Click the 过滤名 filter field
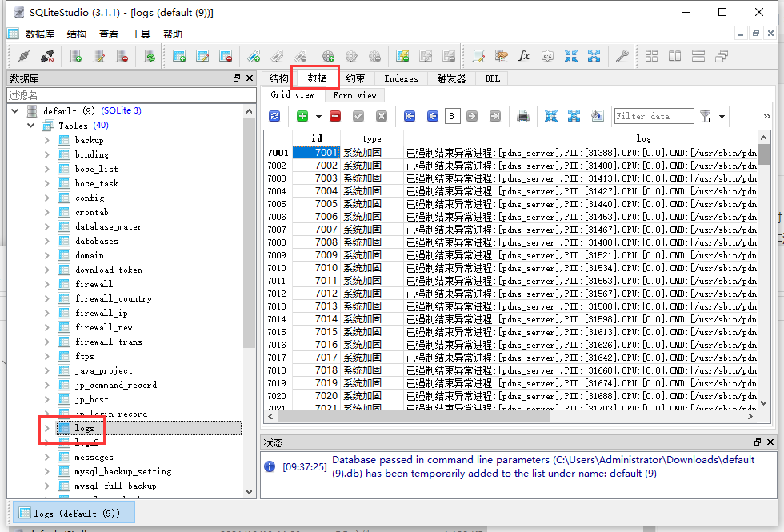Screen dimensions: 784x532 (131, 95)
